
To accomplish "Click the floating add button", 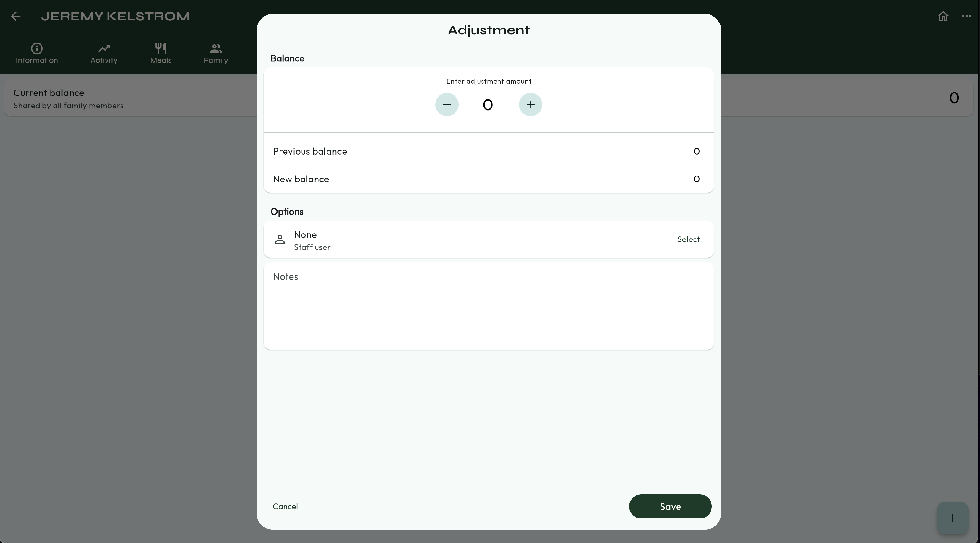I will 952,518.
